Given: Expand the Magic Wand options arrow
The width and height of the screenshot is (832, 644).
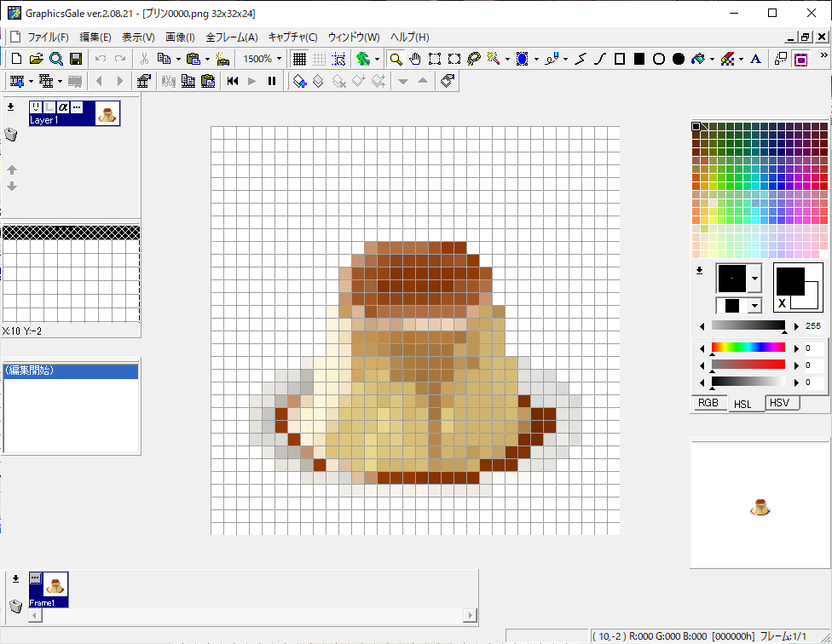Looking at the screenshot, I should coord(507,59).
